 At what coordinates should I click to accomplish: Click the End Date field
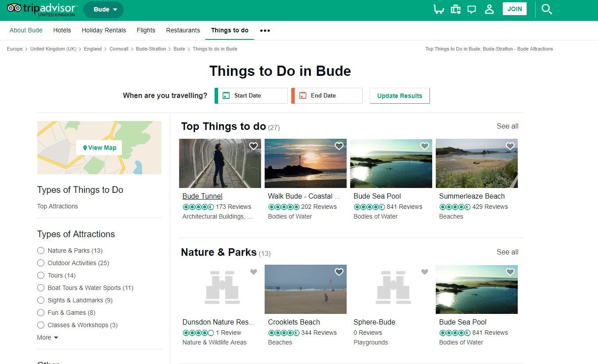(327, 95)
